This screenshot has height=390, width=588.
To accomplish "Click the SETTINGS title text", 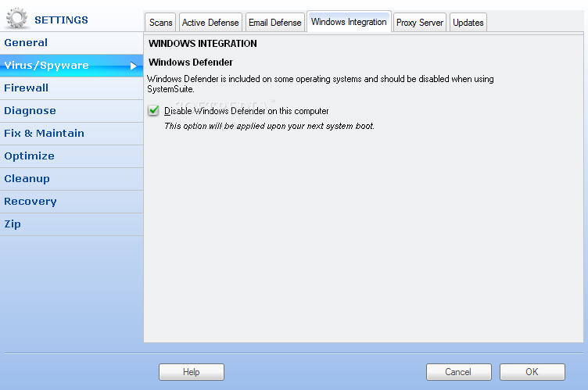I will click(x=61, y=20).
